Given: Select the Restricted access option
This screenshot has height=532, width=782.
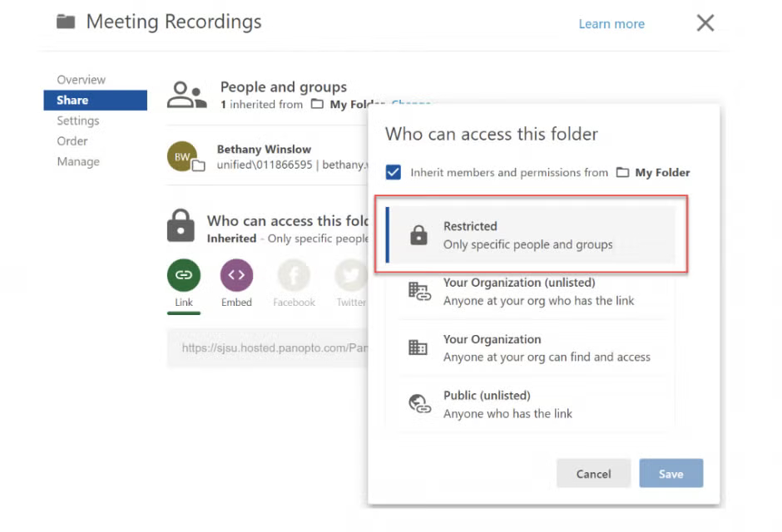Looking at the screenshot, I should [531, 235].
